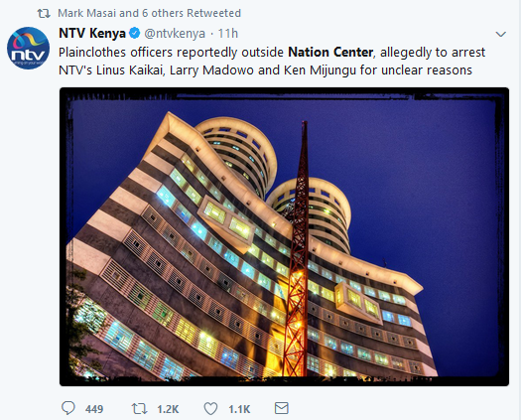Visit the @ntvkenya handle link
This screenshot has width=521, height=420.
(175, 34)
